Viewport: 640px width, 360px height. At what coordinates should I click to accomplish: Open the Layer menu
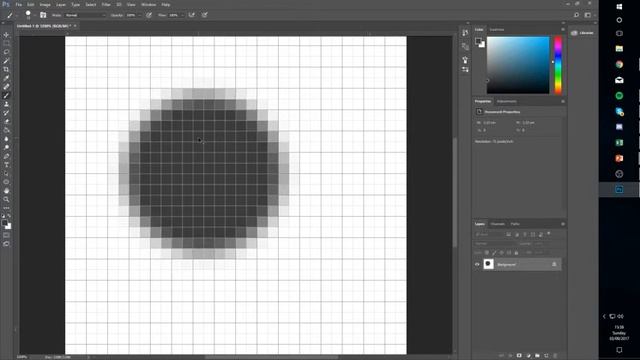click(61, 4)
